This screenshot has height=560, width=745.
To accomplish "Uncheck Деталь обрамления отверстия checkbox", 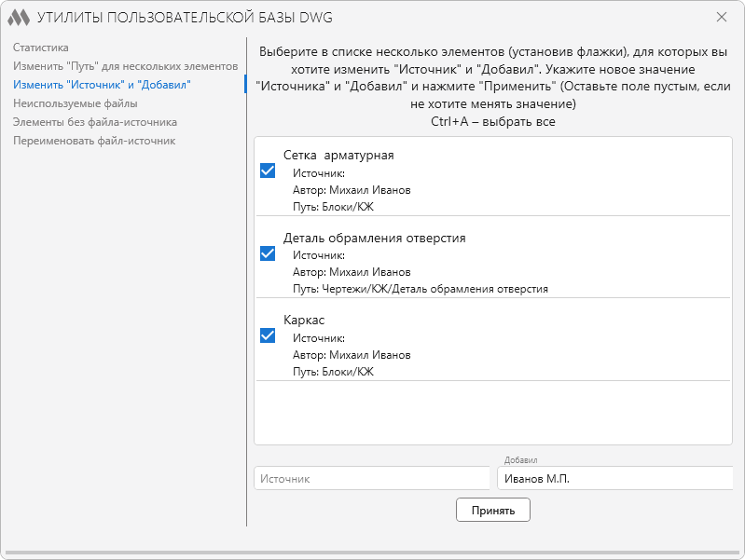I will point(268,253).
